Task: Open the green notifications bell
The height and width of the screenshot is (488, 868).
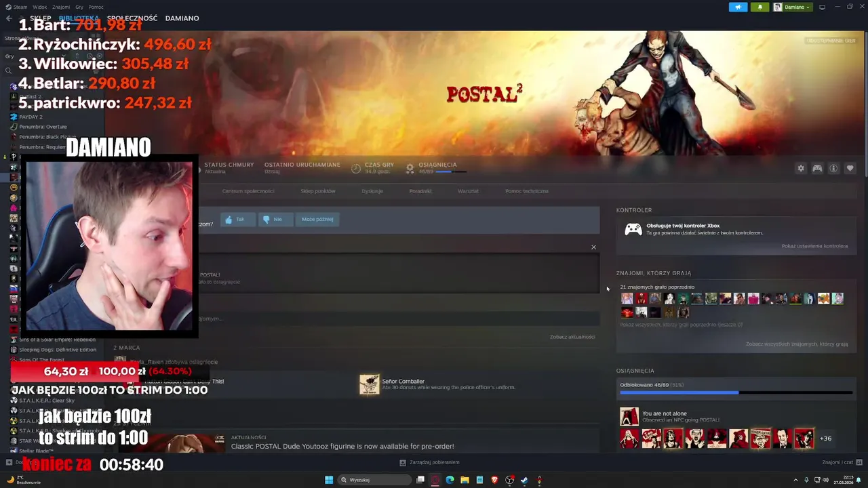Action: coord(759,7)
